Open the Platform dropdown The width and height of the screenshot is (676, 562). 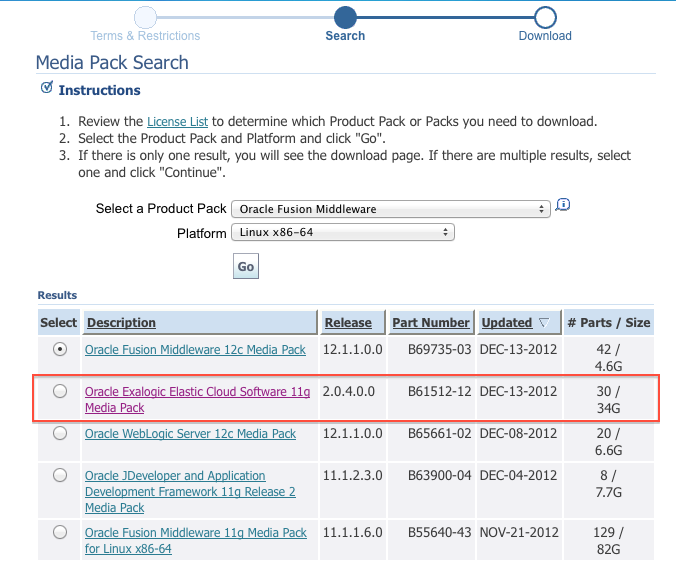343,232
